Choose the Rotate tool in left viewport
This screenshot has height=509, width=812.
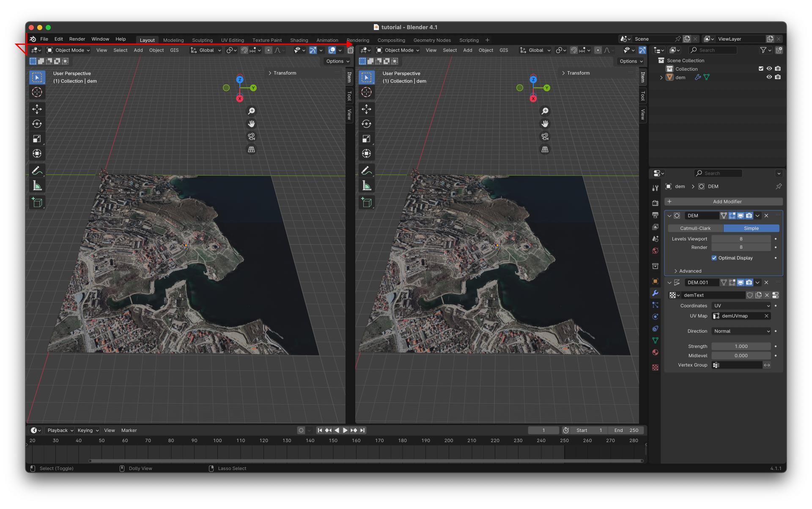[37, 124]
